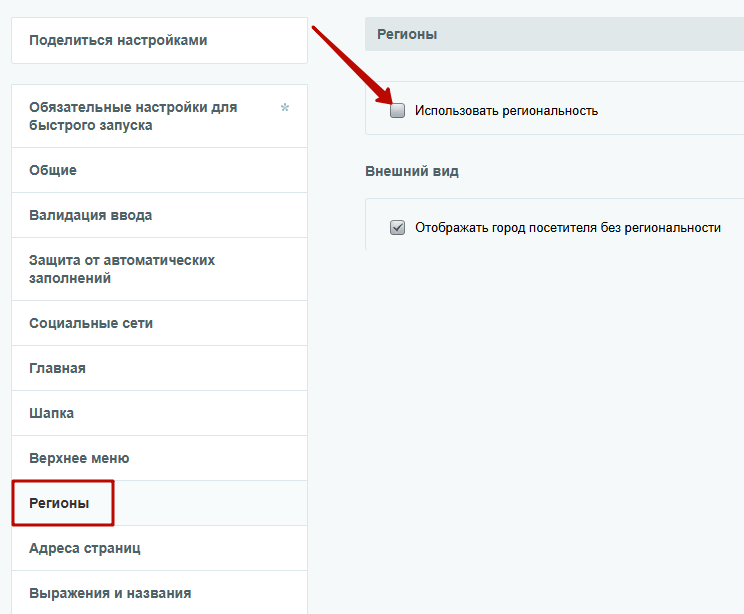Open Защита от автоматических заполнений section
Viewport: 744px width, 614px height.
point(159,269)
